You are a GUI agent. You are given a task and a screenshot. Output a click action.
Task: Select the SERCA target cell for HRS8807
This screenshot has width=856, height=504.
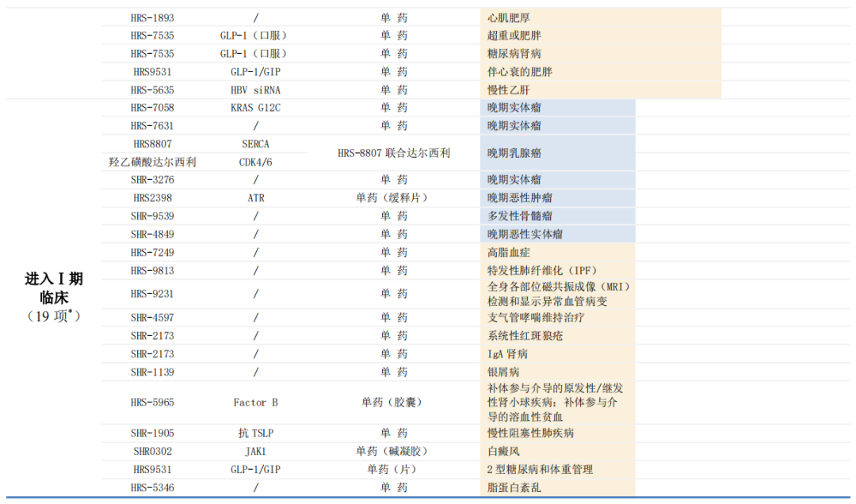pyautogui.click(x=255, y=143)
